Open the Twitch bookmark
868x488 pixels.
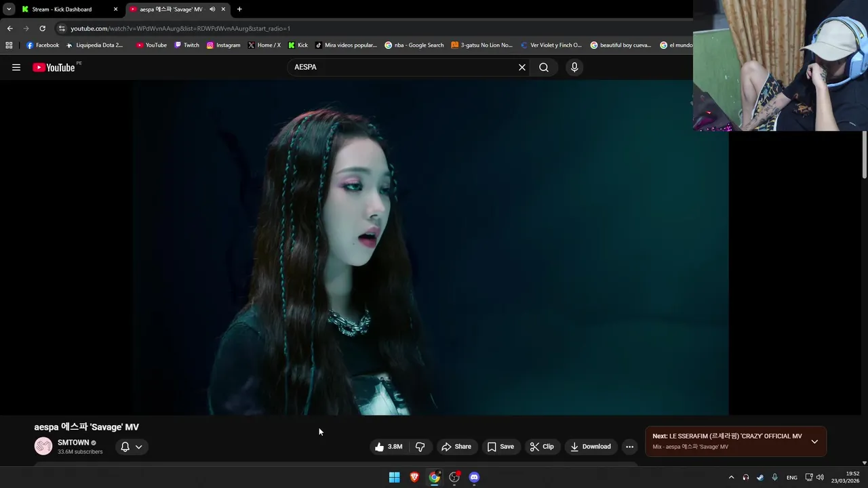[186, 45]
